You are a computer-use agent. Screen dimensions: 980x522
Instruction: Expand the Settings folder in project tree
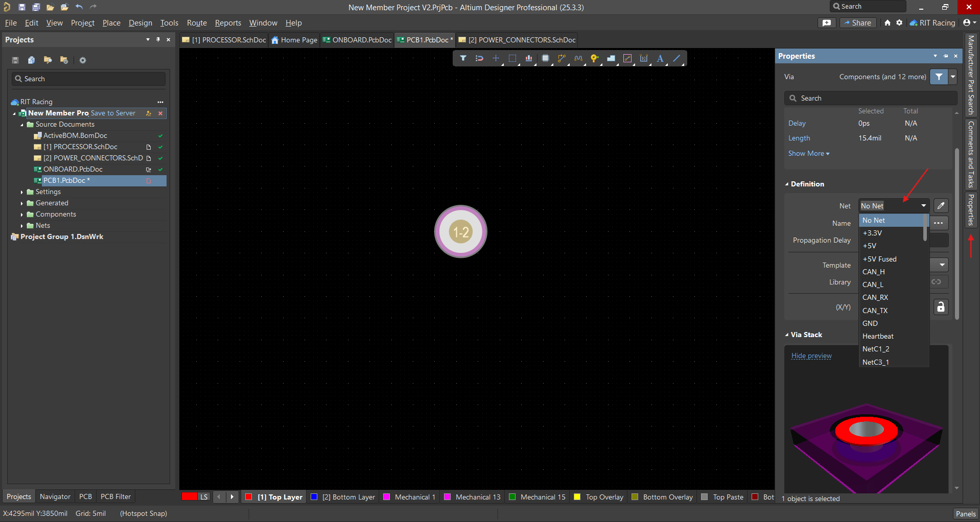[x=22, y=192]
